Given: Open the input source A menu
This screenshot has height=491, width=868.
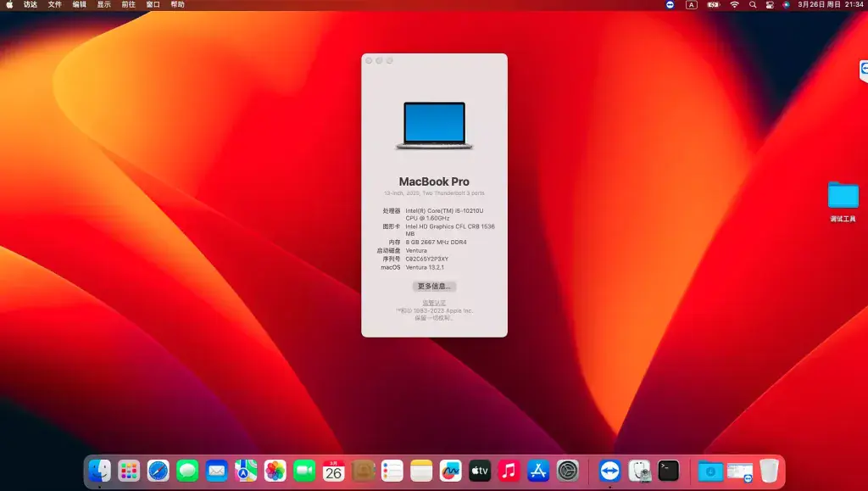Looking at the screenshot, I should click(x=692, y=4).
